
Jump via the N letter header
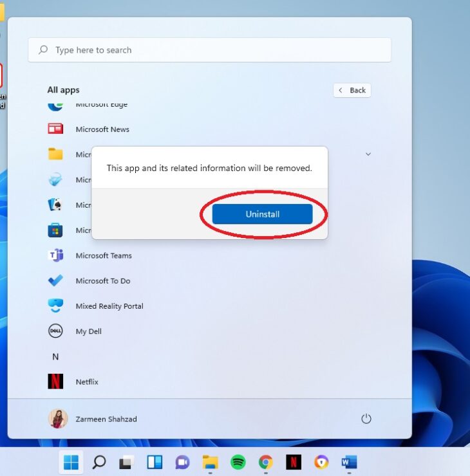pos(55,357)
